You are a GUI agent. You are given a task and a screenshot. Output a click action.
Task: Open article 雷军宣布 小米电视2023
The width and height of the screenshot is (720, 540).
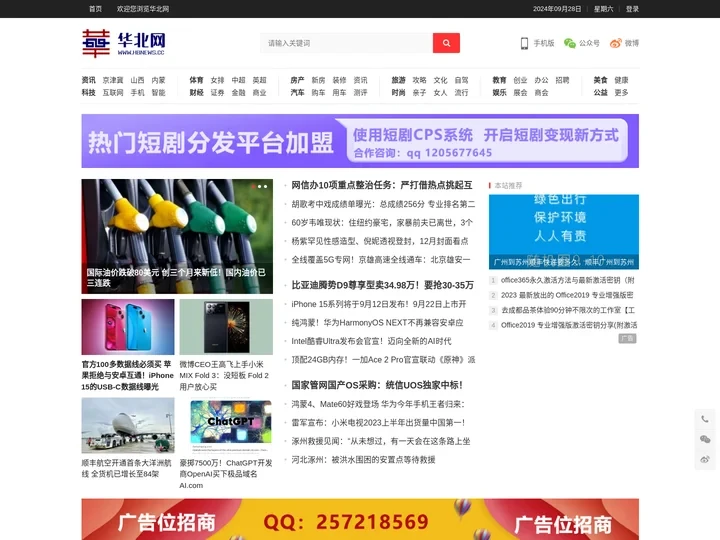pyautogui.click(x=379, y=422)
